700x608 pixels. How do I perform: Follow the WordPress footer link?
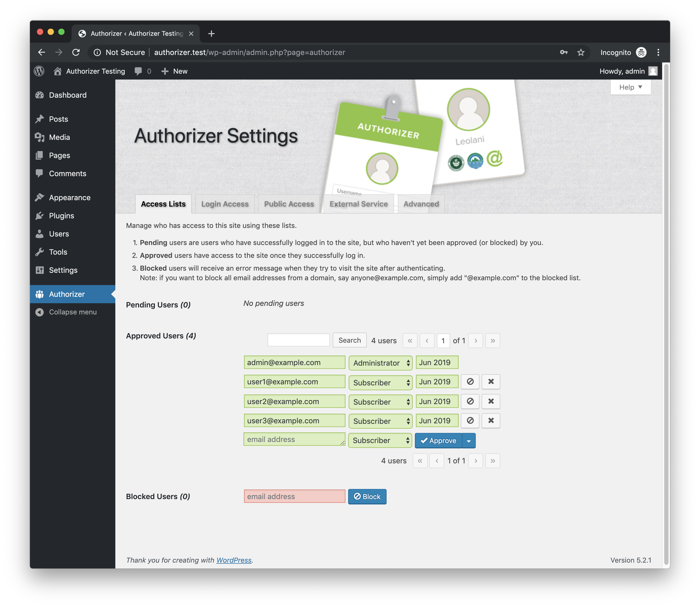[234, 560]
